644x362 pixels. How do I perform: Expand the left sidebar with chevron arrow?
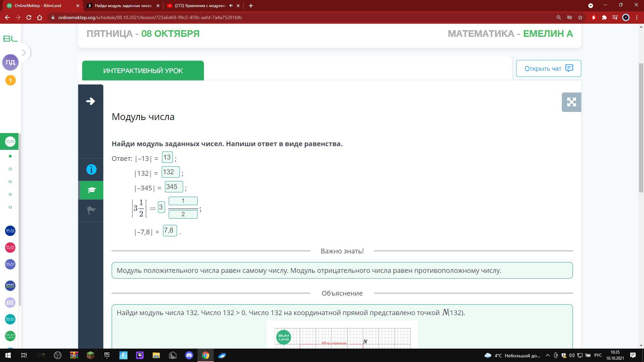pyautogui.click(x=24, y=53)
